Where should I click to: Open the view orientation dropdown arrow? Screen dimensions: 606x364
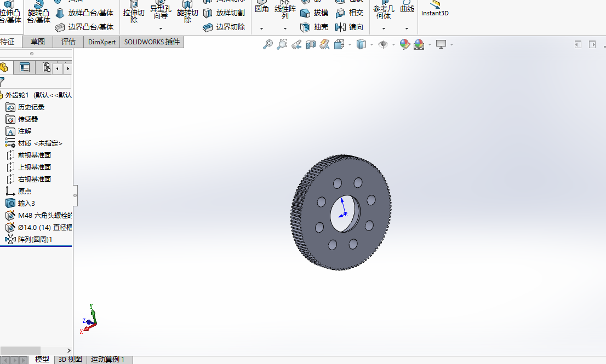350,45
